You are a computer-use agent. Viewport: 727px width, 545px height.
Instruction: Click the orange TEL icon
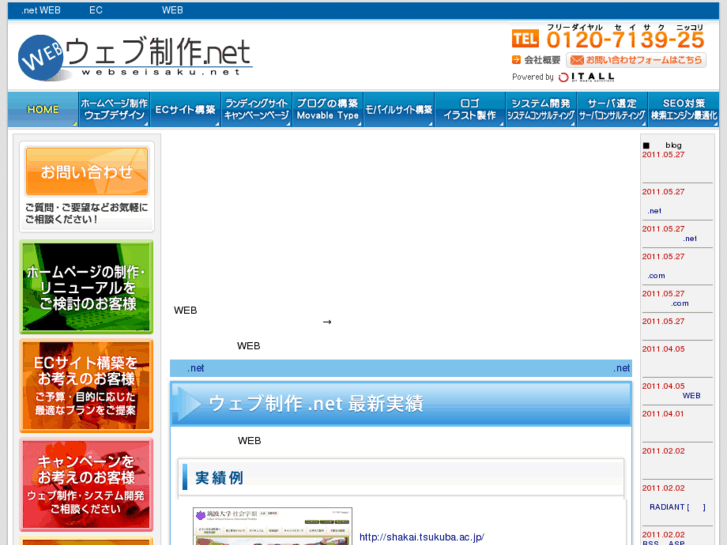[x=525, y=38]
